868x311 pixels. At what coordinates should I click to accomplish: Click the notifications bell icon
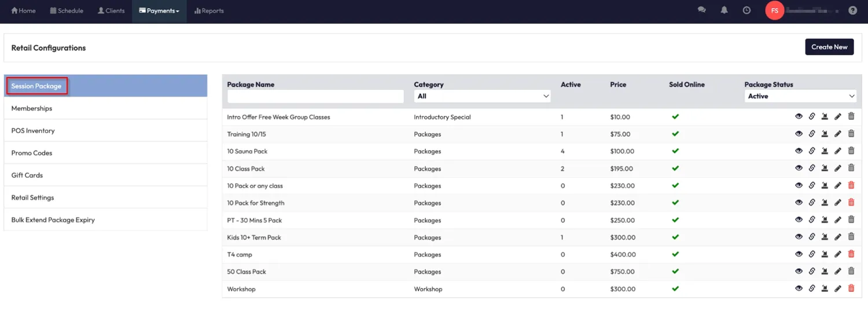point(724,10)
